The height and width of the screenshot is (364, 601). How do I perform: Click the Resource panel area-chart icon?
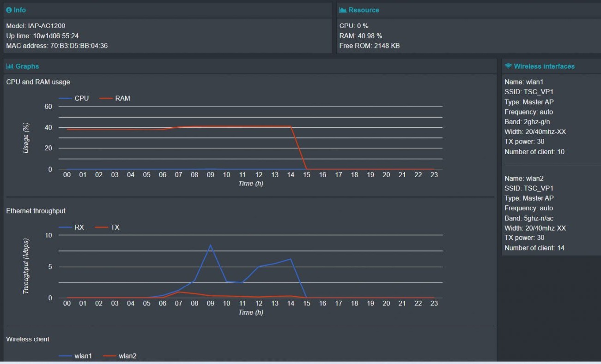pos(343,10)
